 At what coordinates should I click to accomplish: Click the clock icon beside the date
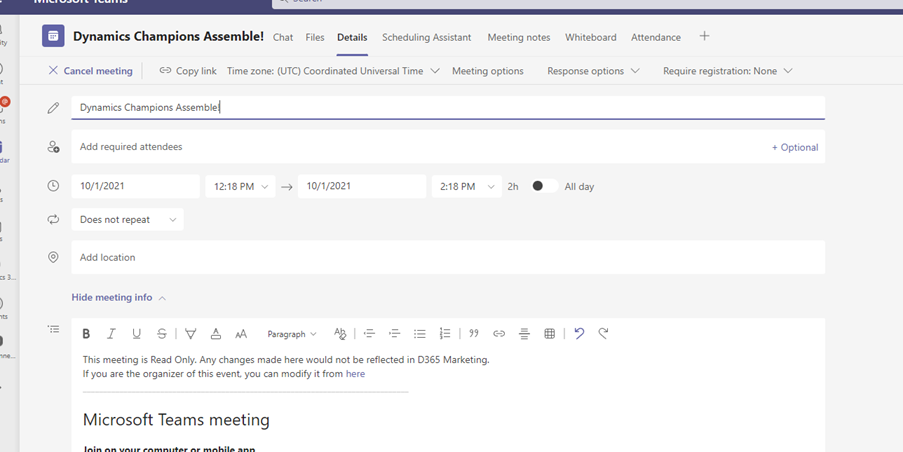53,186
